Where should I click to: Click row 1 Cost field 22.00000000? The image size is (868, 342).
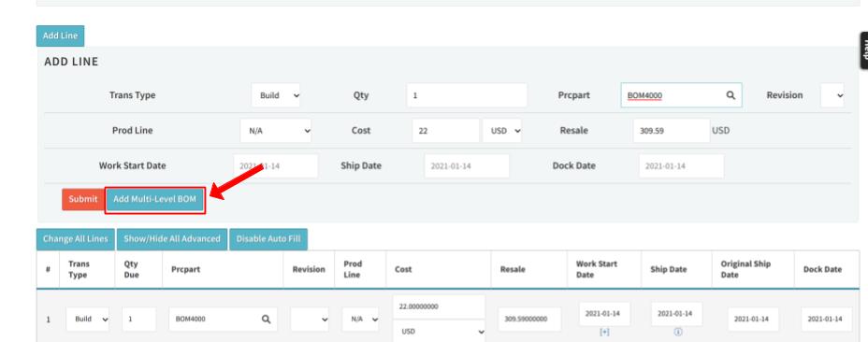[439, 306]
